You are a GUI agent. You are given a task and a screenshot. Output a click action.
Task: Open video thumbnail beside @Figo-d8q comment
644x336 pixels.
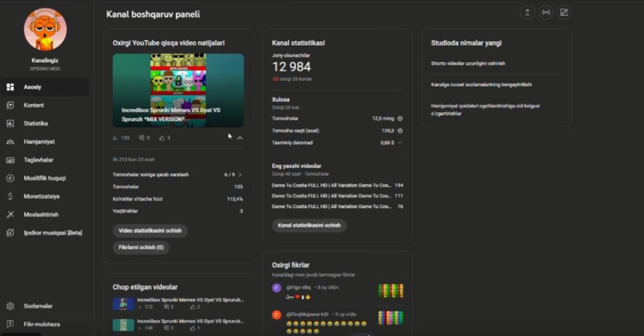pyautogui.click(x=391, y=290)
